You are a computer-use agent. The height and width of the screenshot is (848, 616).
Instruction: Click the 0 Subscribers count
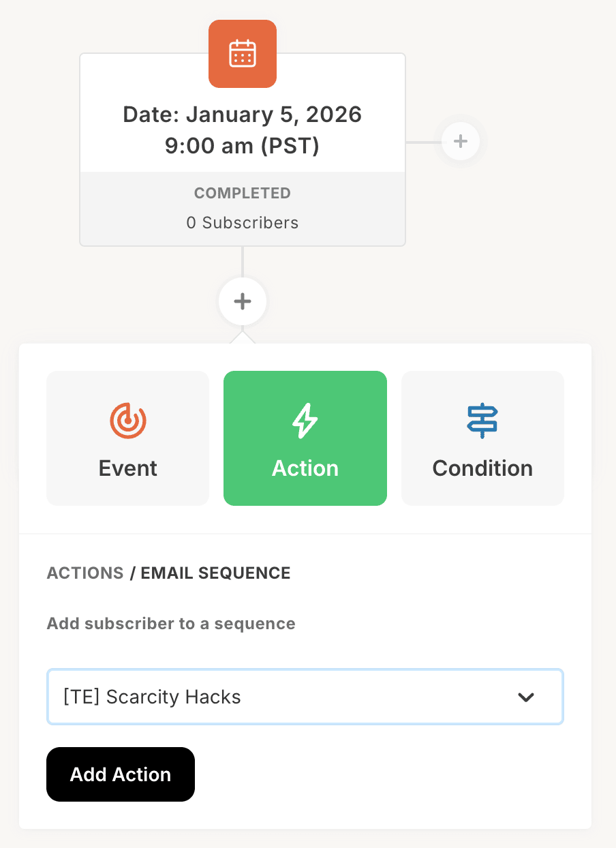pos(243,223)
